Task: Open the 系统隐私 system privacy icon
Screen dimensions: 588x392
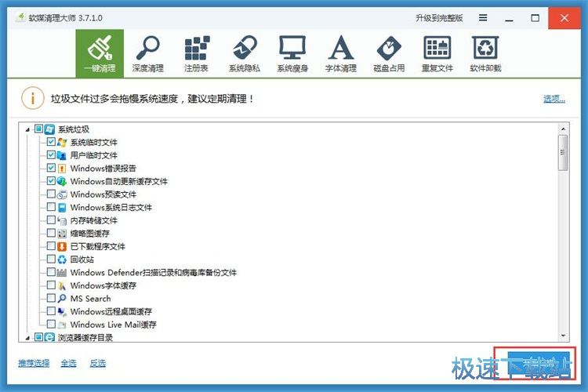Action: point(245,53)
